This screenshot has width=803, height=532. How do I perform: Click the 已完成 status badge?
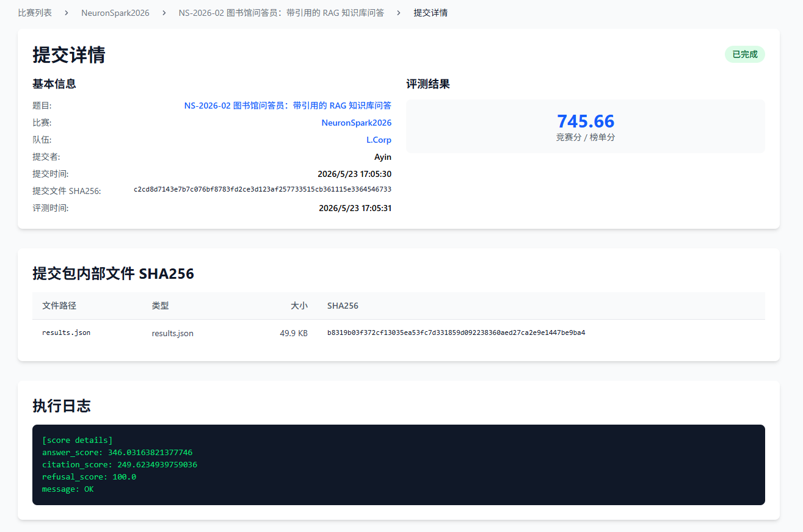pos(745,54)
